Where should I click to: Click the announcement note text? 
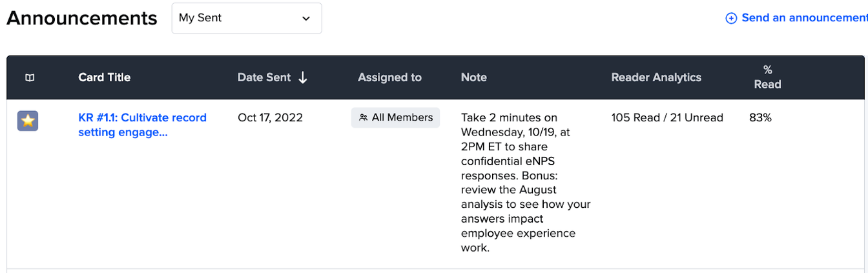click(526, 183)
